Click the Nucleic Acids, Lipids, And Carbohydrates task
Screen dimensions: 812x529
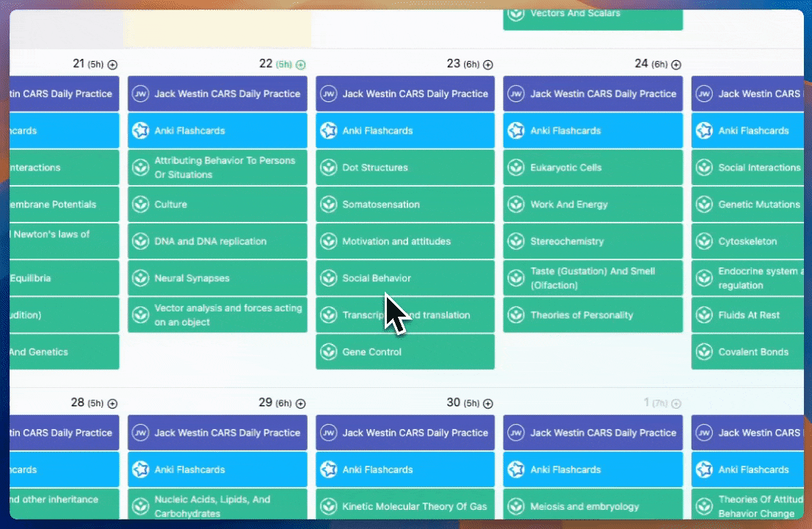(x=217, y=506)
